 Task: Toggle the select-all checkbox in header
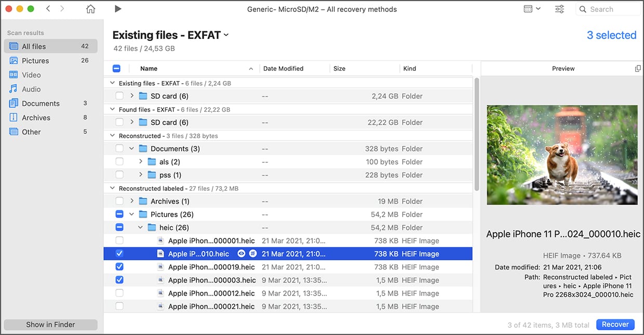click(116, 68)
